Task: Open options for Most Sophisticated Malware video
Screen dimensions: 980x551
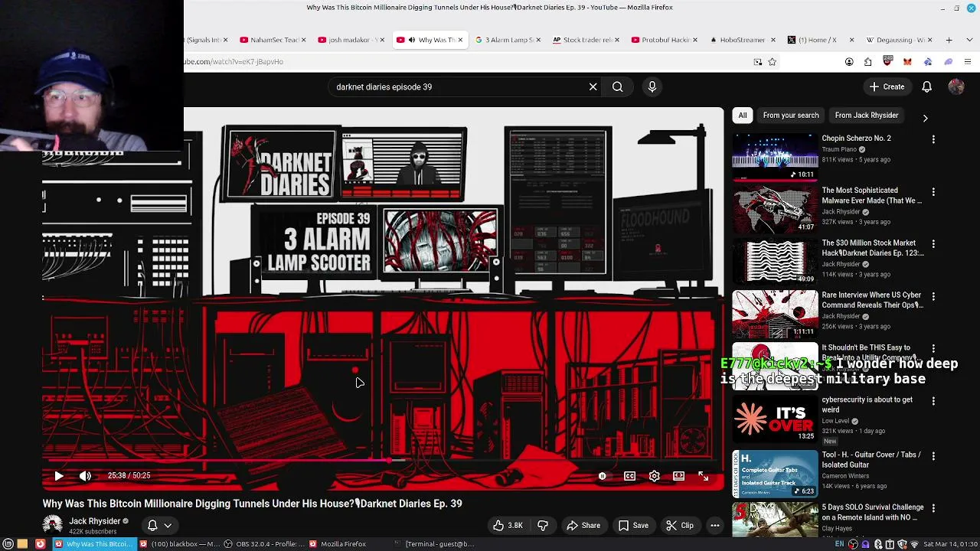Action: tap(933, 191)
